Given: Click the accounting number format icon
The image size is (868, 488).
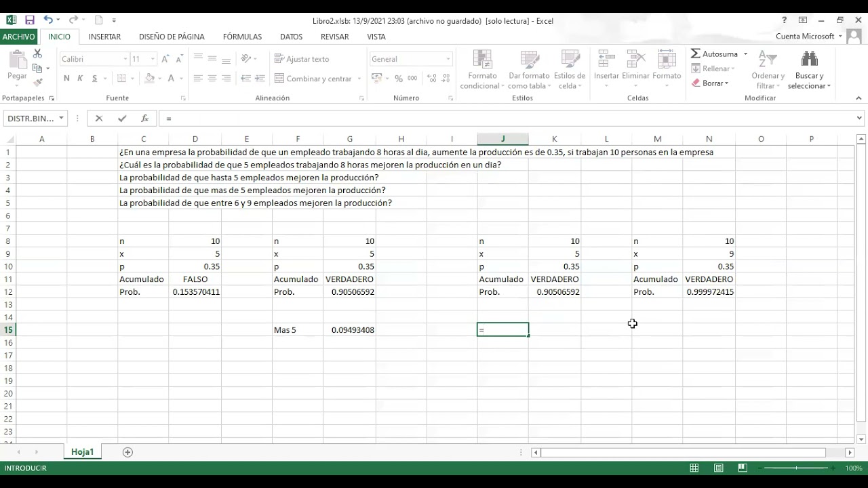Looking at the screenshot, I should 377,79.
